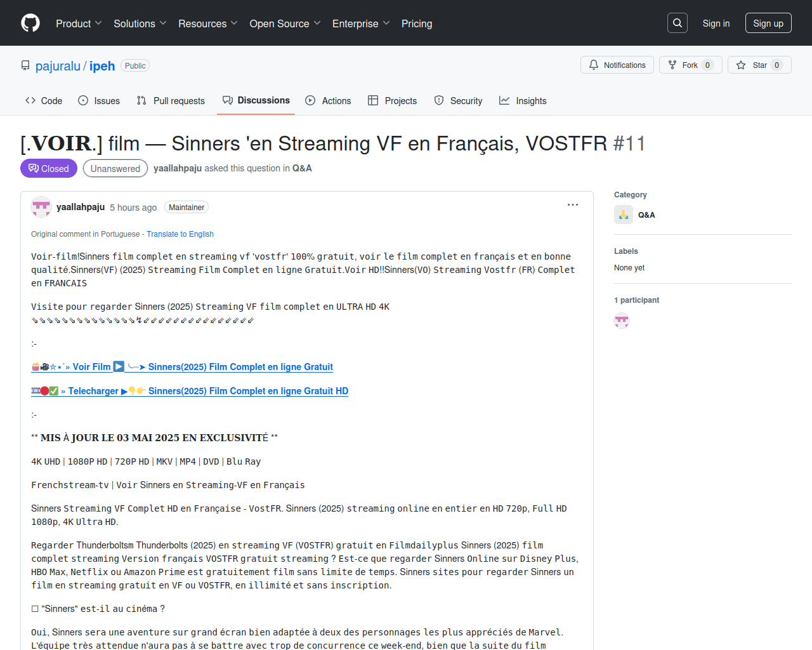
Task: Switch to the Projects tab
Action: pos(393,100)
